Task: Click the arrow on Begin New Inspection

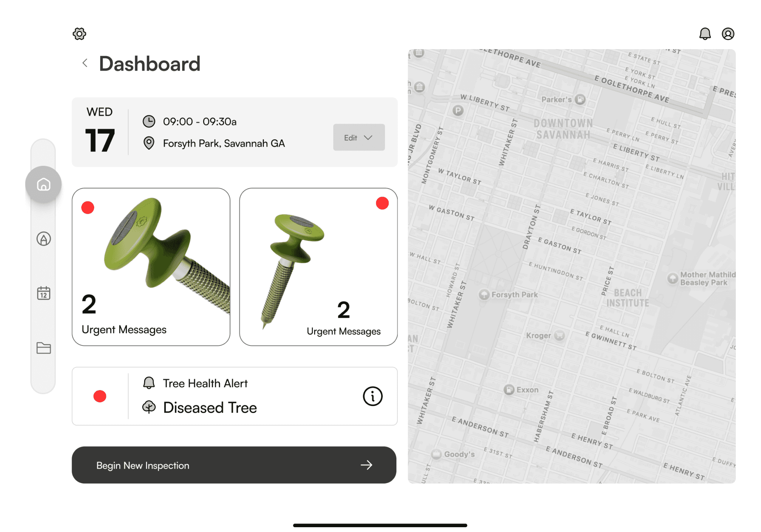Action: [366, 465]
